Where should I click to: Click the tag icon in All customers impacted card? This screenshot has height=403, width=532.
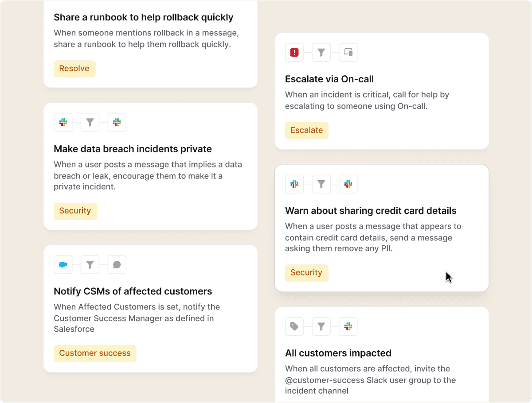pos(294,326)
